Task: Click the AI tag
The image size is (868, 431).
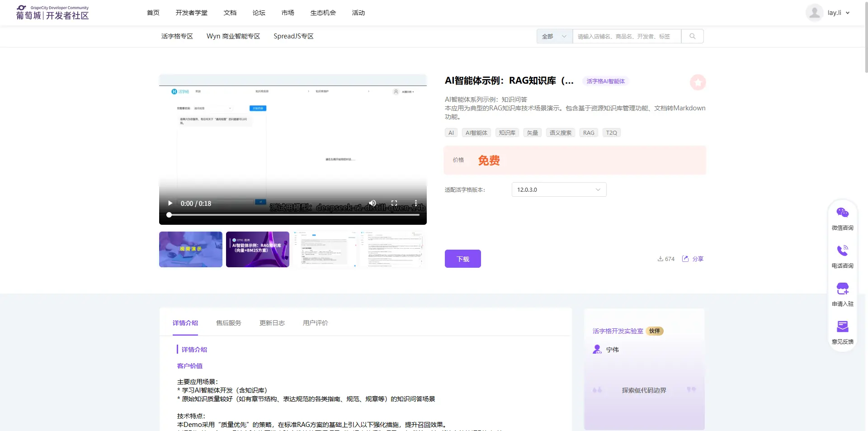Action: [x=451, y=133]
